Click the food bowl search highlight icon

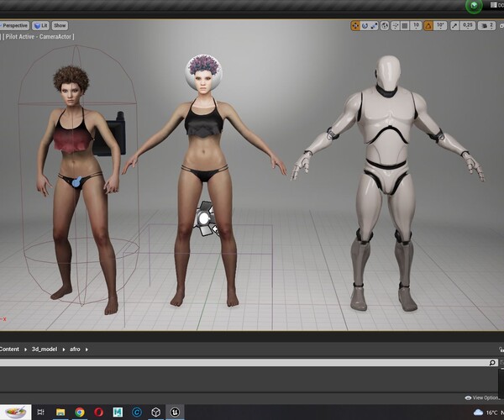click(x=15, y=412)
